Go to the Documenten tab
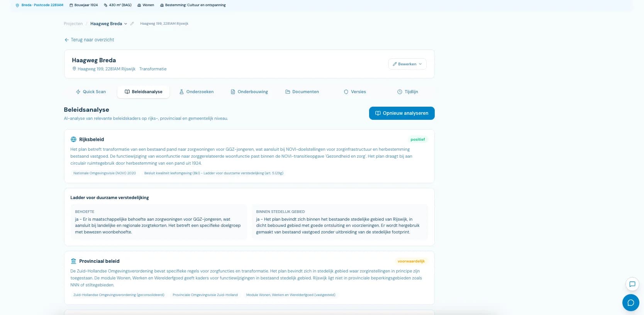The height and width of the screenshot is (315, 644). click(x=302, y=92)
